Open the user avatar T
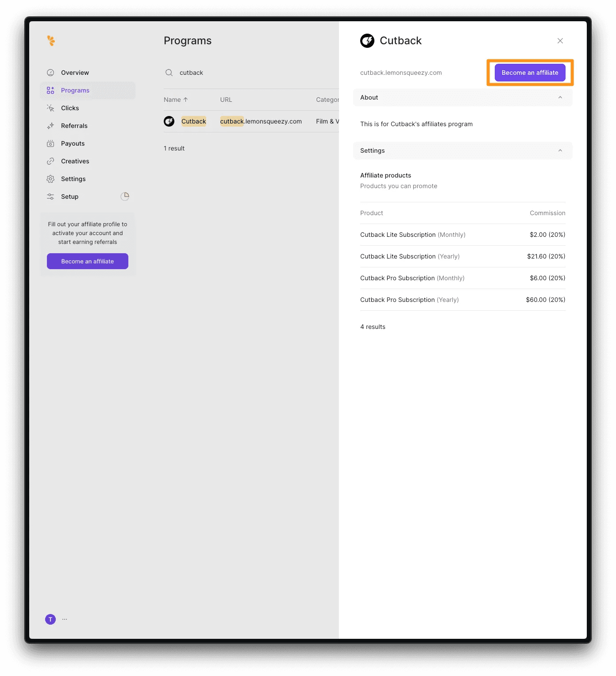616x676 pixels. pos(50,619)
